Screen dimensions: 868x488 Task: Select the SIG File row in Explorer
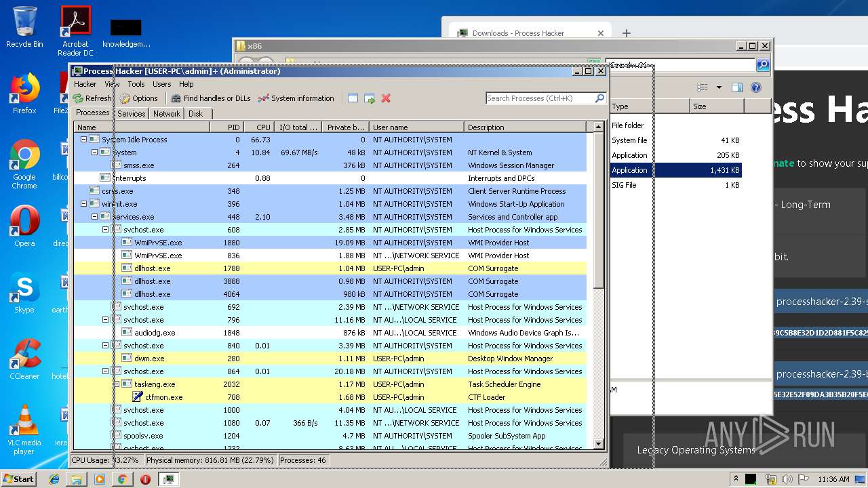[675, 185]
